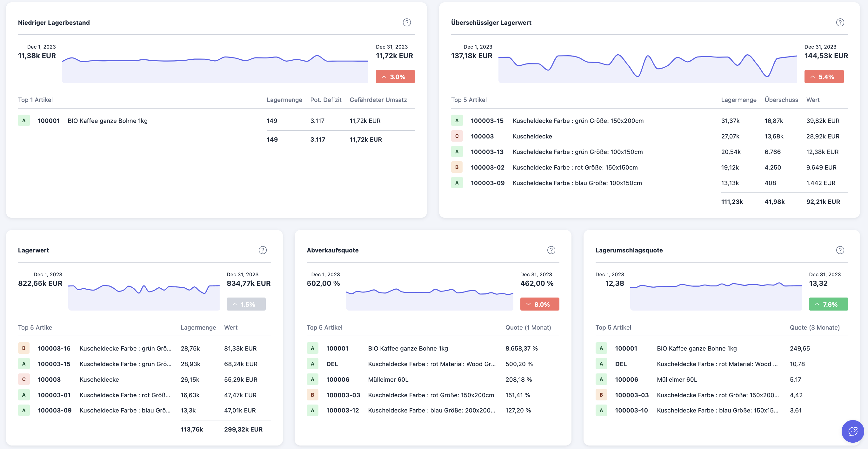
Task: Click class A badge of BIO Kaffee in Niedriger Lagerbestand
Action: click(x=23, y=121)
